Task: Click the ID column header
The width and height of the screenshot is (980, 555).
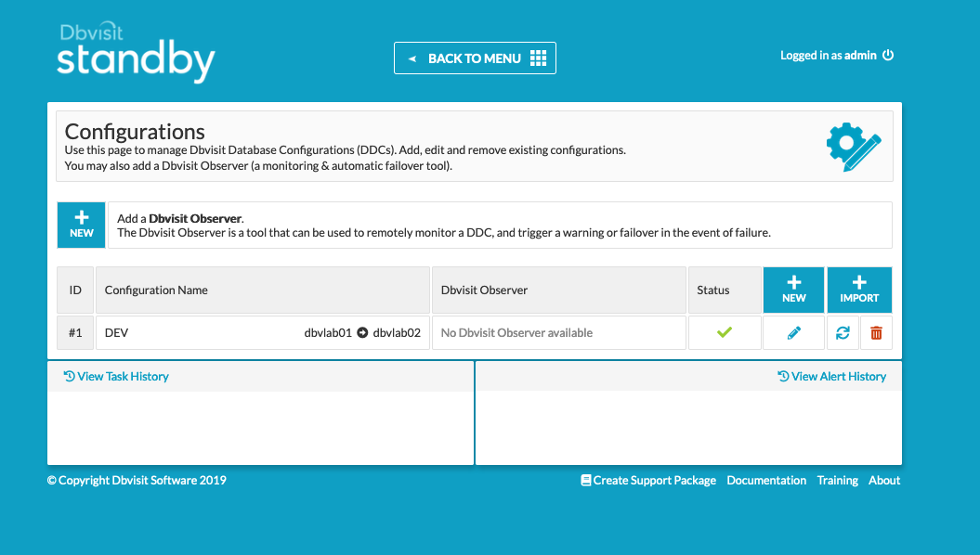Action: pos(75,290)
